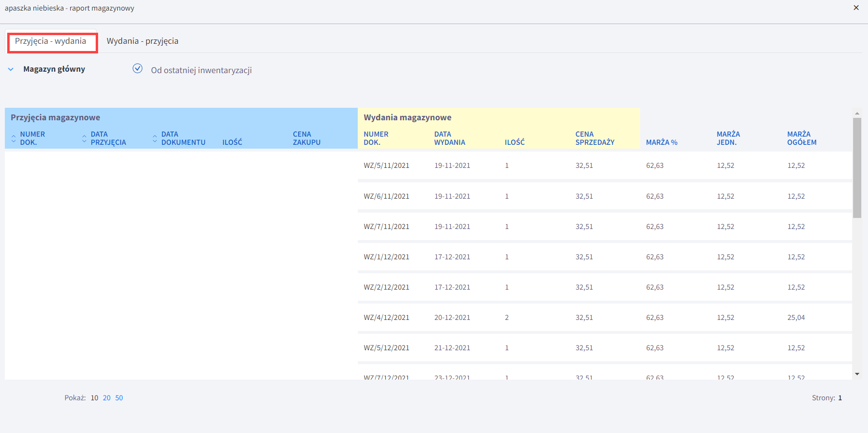Sort by Data dokumentu column arrows
Viewport: 868px width, 433px height.
(x=155, y=139)
